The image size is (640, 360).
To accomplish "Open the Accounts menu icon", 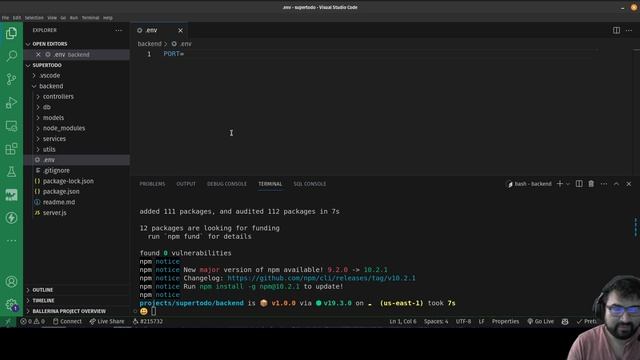I will coord(11,282).
